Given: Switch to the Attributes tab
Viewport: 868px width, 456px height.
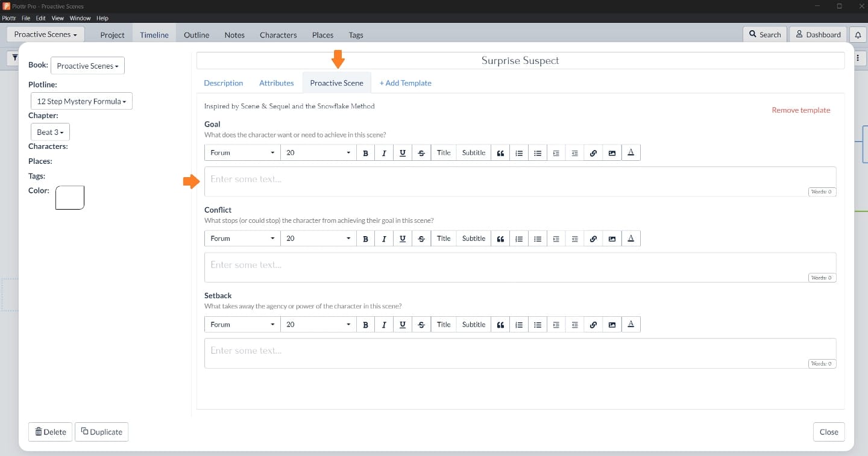Looking at the screenshot, I should coord(276,83).
